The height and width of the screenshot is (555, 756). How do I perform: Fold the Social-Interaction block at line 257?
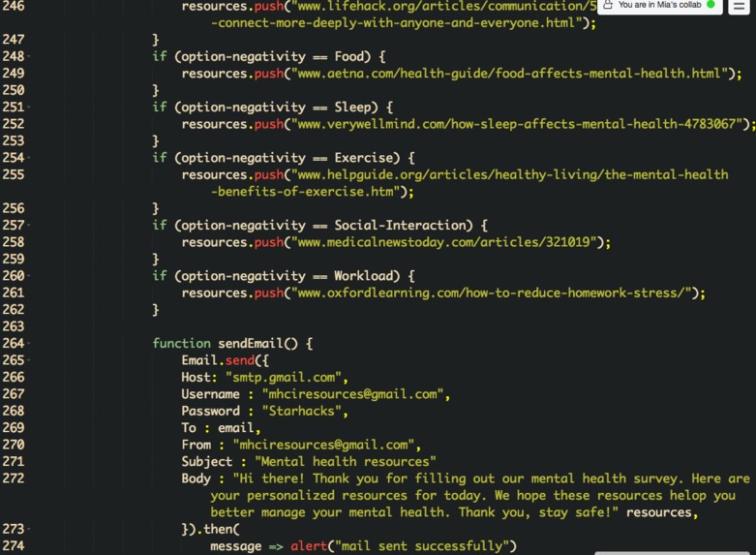(x=29, y=226)
